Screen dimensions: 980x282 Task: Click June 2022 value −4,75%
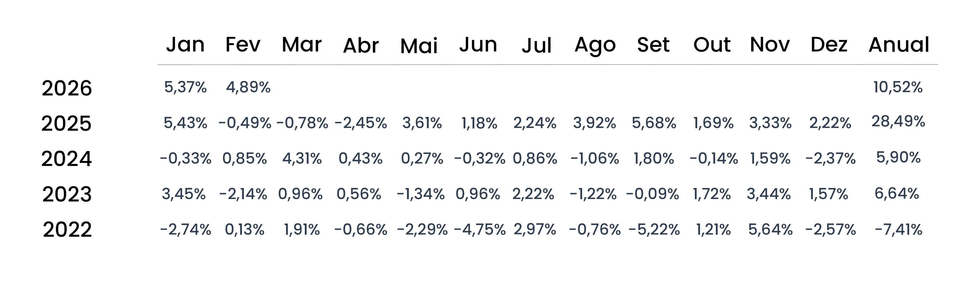click(480, 230)
